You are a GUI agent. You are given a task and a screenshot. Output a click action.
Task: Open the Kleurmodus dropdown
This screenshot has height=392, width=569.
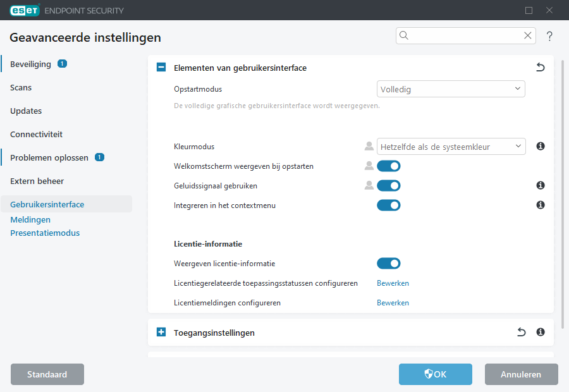click(x=451, y=146)
